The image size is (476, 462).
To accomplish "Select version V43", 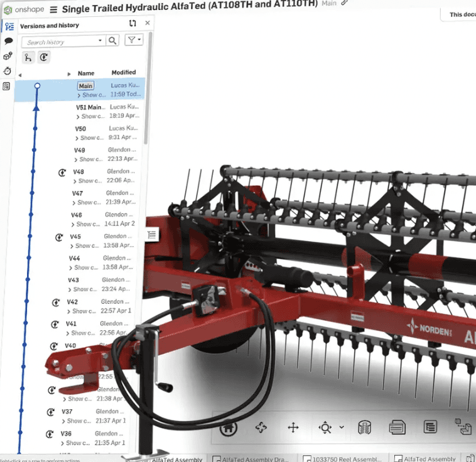I will tap(73, 280).
